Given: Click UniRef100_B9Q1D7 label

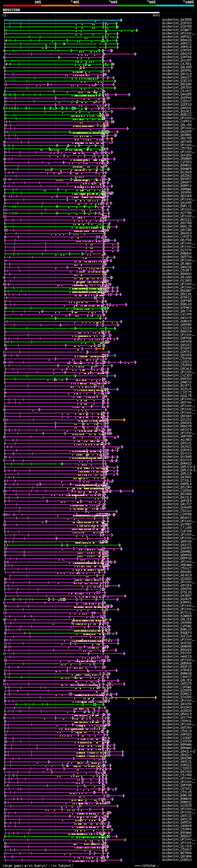Looking at the screenshot, I should (x=177, y=836).
